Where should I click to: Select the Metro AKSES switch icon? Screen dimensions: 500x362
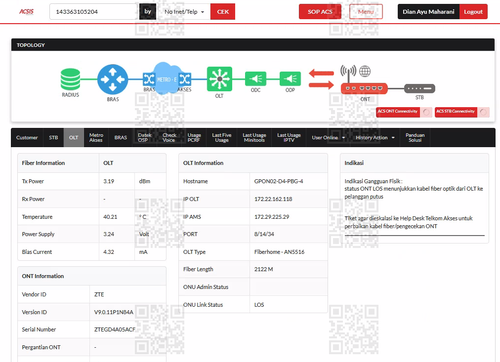click(185, 79)
